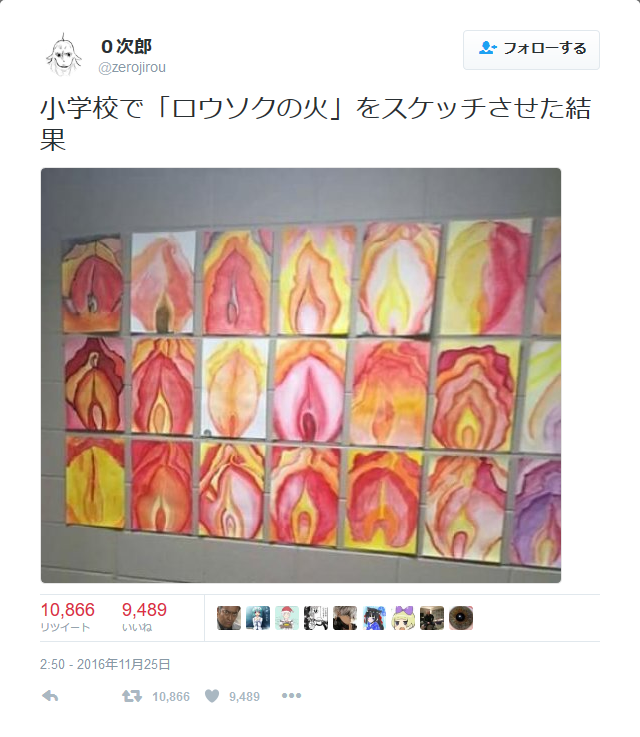The height and width of the screenshot is (737, 640).
Task: View the 10,866 リツイート list
Action: [x=68, y=617]
